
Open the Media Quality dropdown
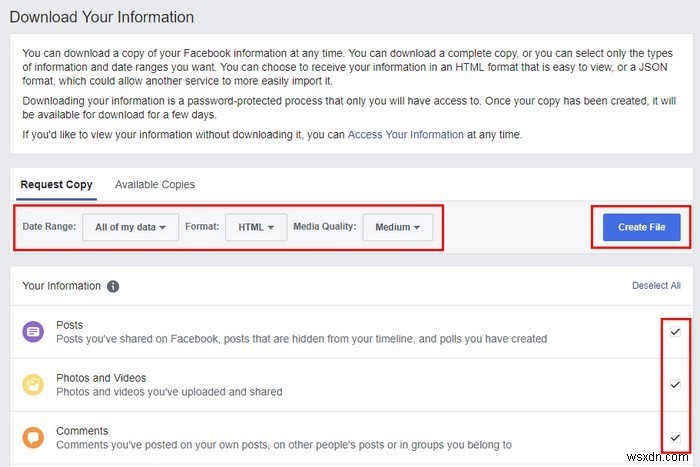[398, 227]
